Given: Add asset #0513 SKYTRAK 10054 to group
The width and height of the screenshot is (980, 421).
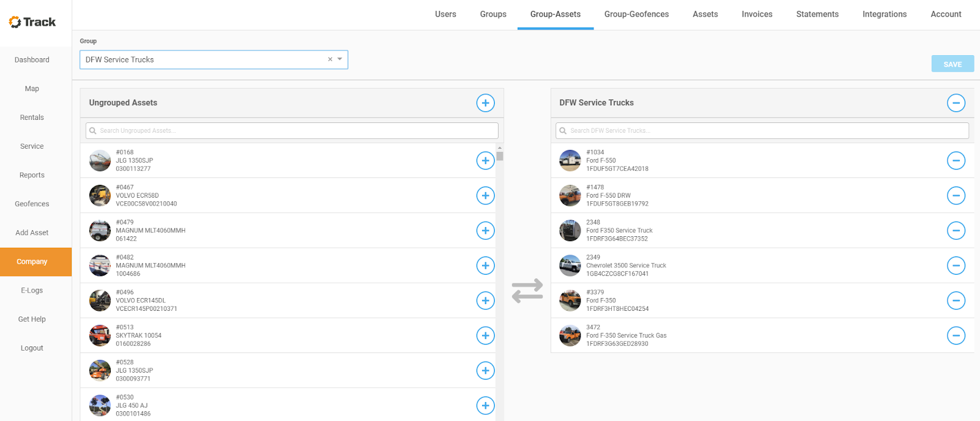Looking at the screenshot, I should [x=485, y=335].
